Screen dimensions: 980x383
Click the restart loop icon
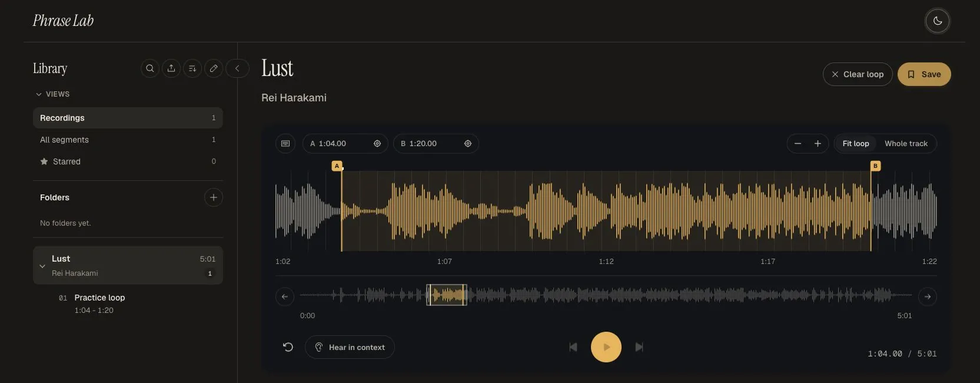[288, 347]
